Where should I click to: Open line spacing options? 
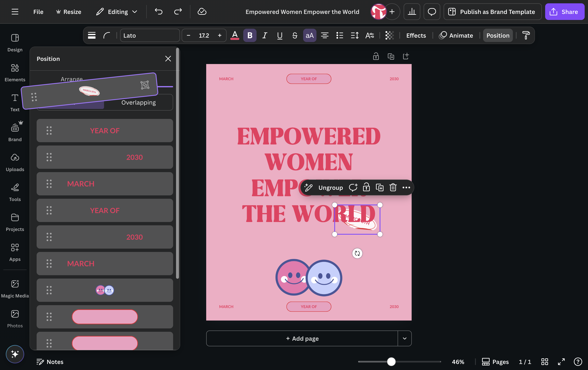click(x=355, y=35)
